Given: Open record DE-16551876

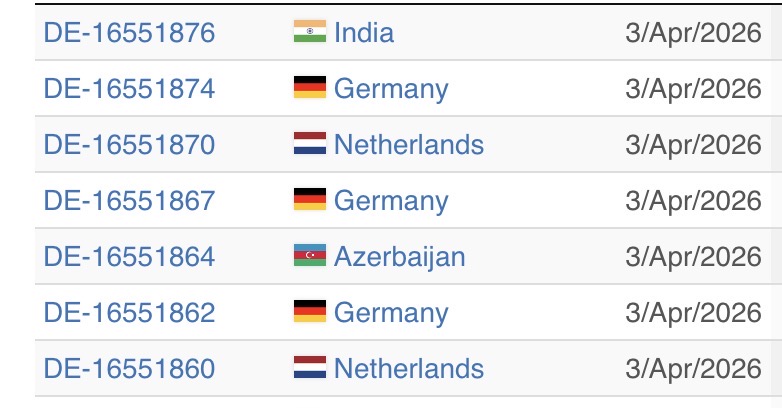Looking at the screenshot, I should [129, 32].
